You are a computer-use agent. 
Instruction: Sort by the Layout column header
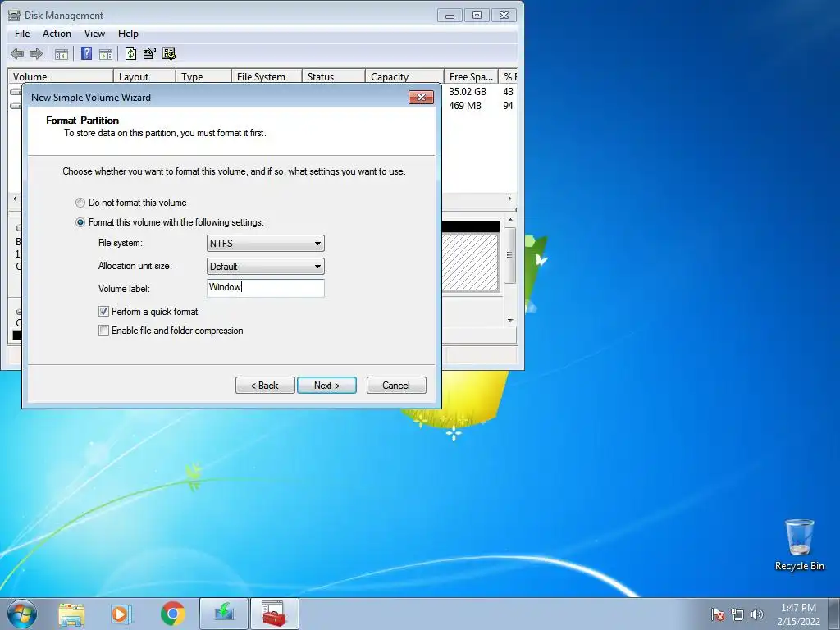pos(144,76)
